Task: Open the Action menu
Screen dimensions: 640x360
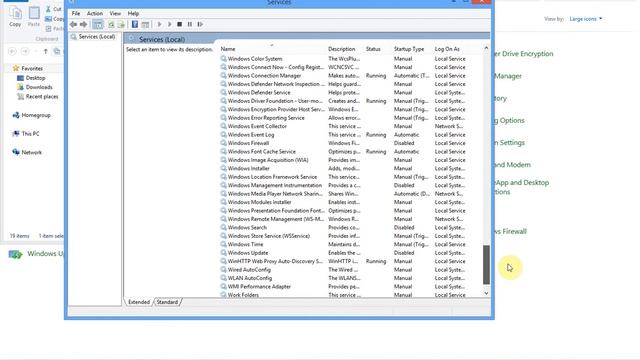Action: pos(95,13)
